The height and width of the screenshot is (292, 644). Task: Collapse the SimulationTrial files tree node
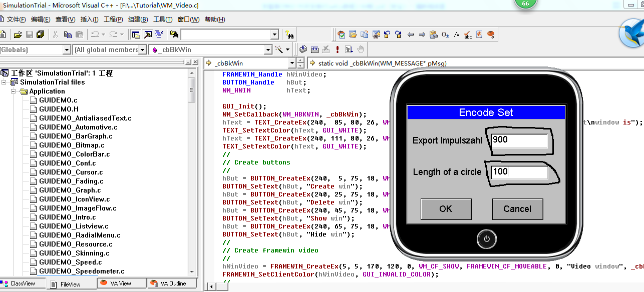point(5,82)
